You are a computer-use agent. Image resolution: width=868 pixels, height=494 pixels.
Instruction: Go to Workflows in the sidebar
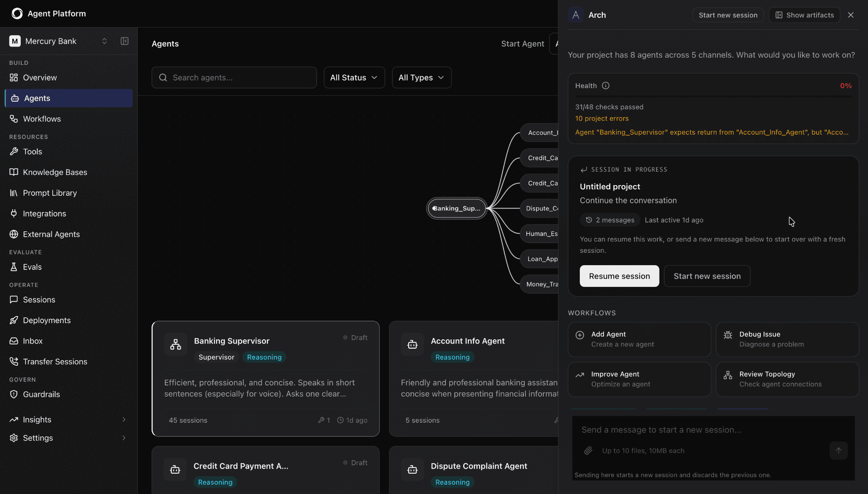69,119
